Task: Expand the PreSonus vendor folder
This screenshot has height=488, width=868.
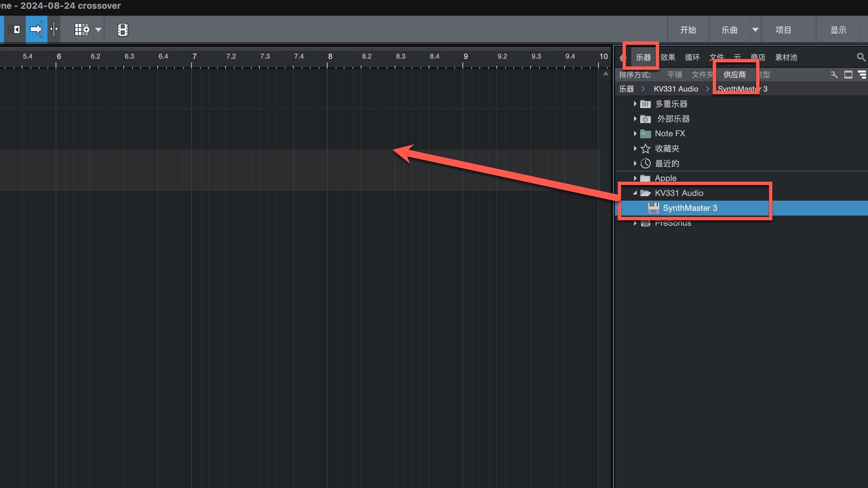Action: pyautogui.click(x=635, y=223)
